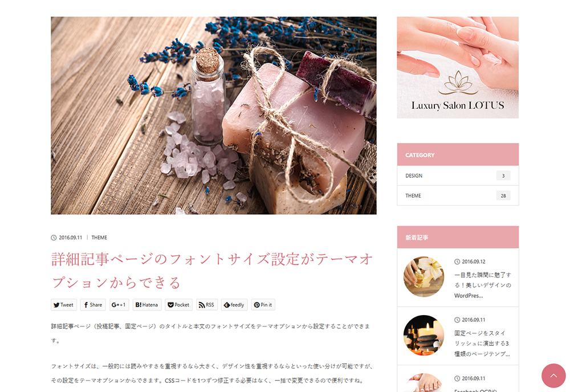This screenshot has width=570, height=392.
Task: Click the Google +1 share button
Action: (x=119, y=305)
